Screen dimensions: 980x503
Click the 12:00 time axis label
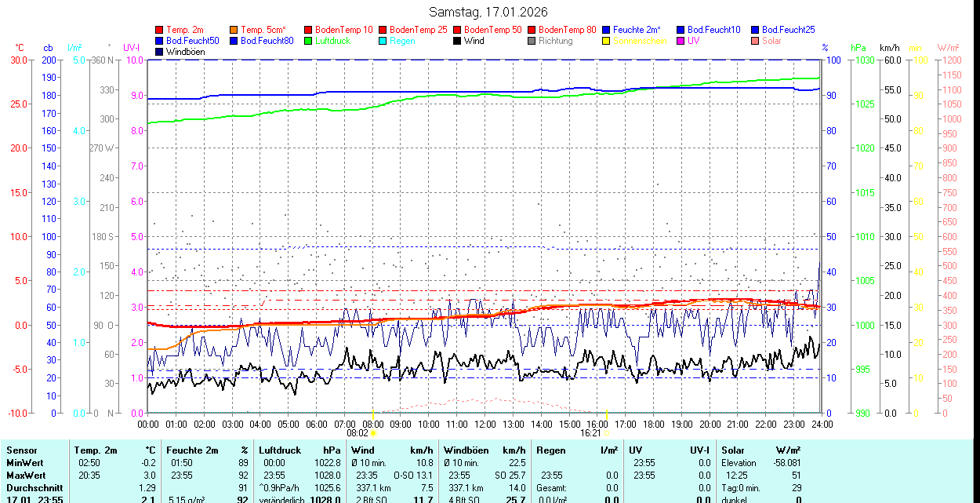[x=485, y=424]
